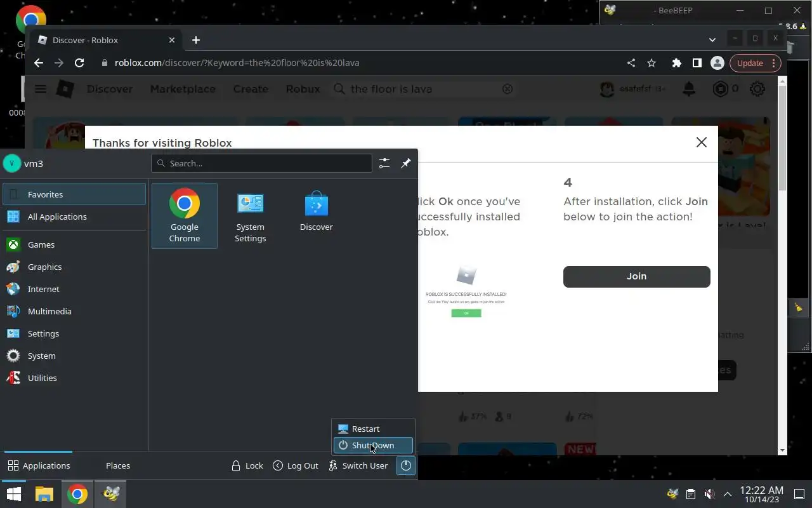Close the Thanks for visiting Roblox dialog
This screenshot has width=812, height=508.
click(x=701, y=142)
